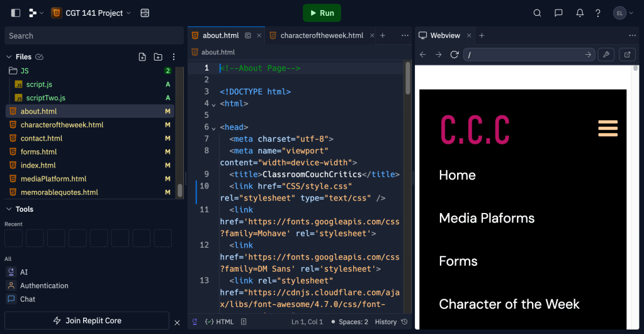Open the search magnifier in top bar
Screen dimensions: 644x334
pyautogui.click(x=537, y=13)
